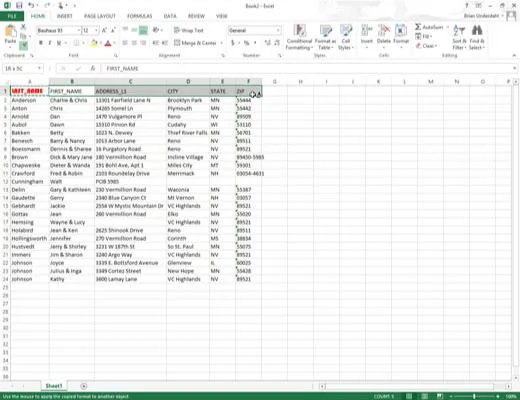Image resolution: width=520 pixels, height=400 pixels.
Task: Expand the Name Box dropdown arrow
Action: click(39, 68)
